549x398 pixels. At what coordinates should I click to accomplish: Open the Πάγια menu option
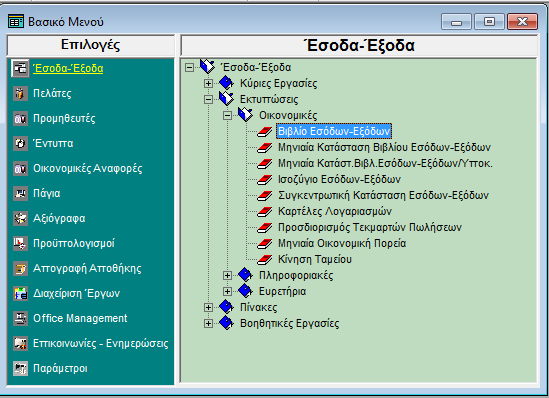[x=47, y=193]
